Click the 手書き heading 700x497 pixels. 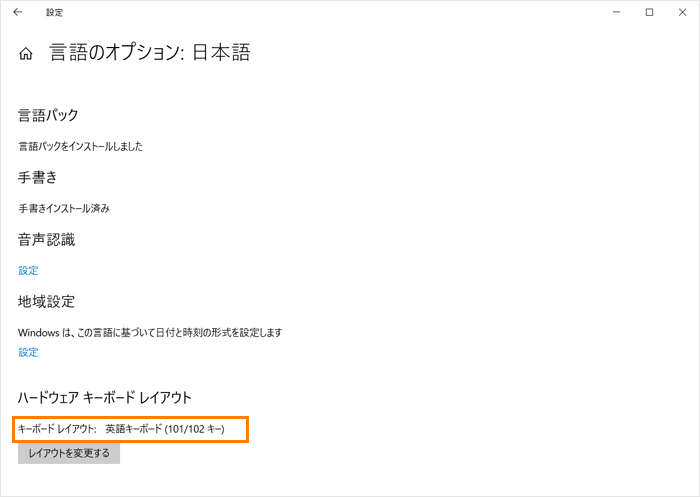[x=38, y=177]
